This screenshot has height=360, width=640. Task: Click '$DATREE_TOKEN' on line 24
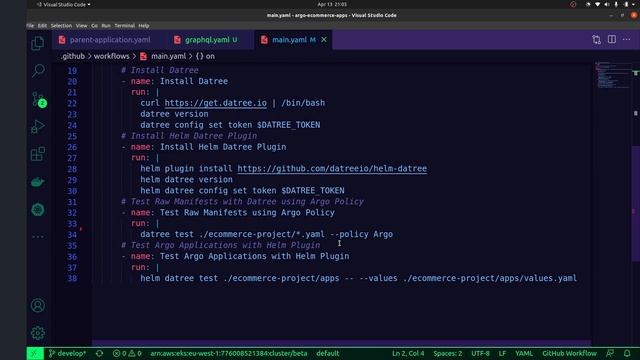(x=289, y=125)
